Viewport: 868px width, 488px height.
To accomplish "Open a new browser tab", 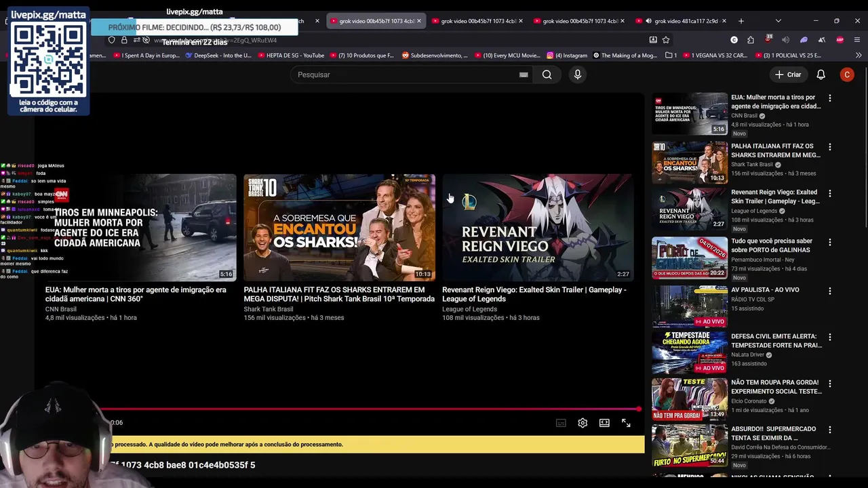I will tap(741, 21).
